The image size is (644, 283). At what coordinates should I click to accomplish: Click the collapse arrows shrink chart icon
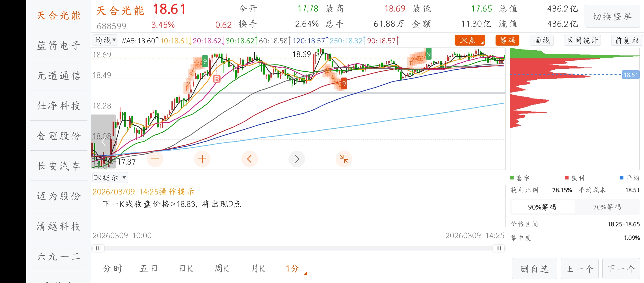tap(343, 159)
